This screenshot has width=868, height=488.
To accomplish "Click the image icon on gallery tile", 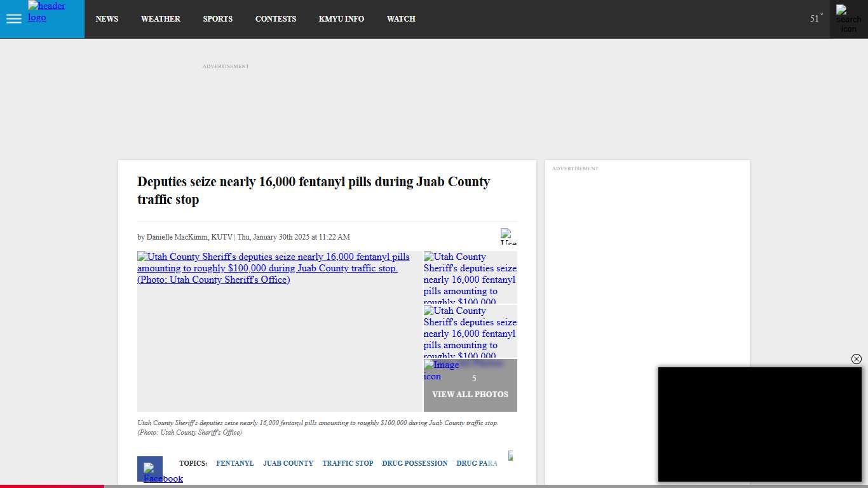I will pyautogui.click(x=441, y=370).
